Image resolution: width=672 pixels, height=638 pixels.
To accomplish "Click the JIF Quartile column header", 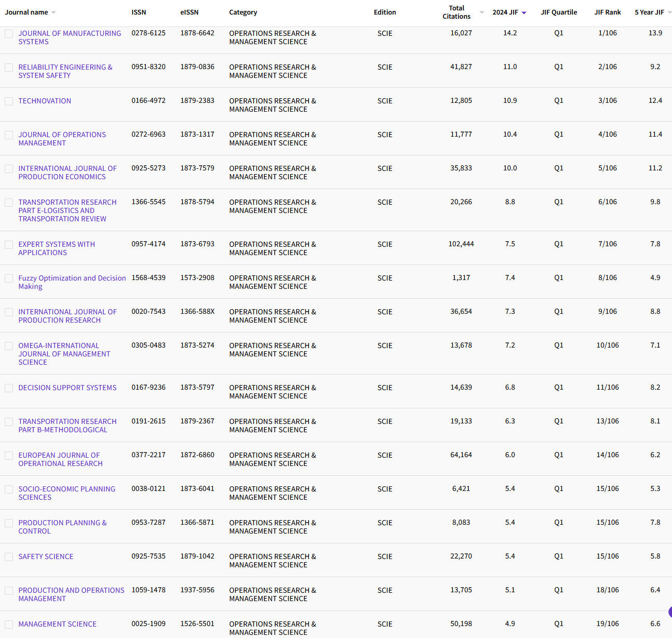I will click(559, 12).
